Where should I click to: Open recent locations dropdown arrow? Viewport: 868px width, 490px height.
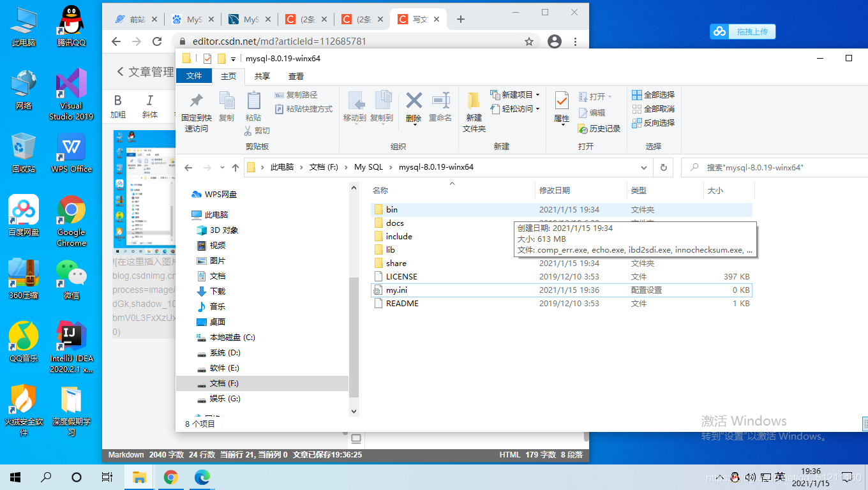[222, 167]
